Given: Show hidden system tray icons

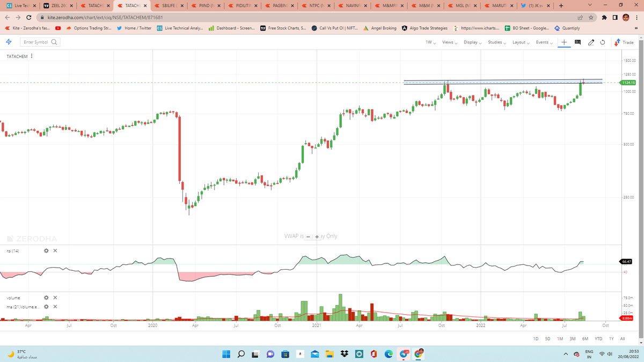Looking at the screenshot, I should pos(566,354).
